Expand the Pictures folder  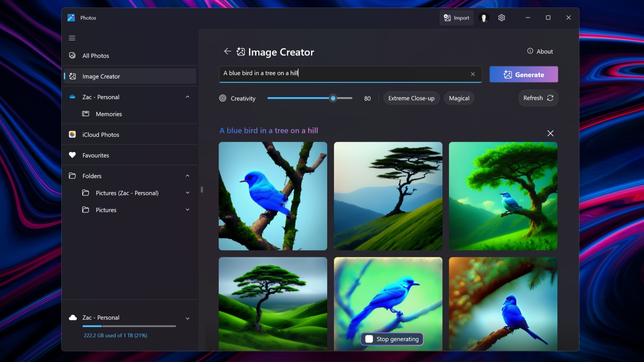[x=187, y=210]
